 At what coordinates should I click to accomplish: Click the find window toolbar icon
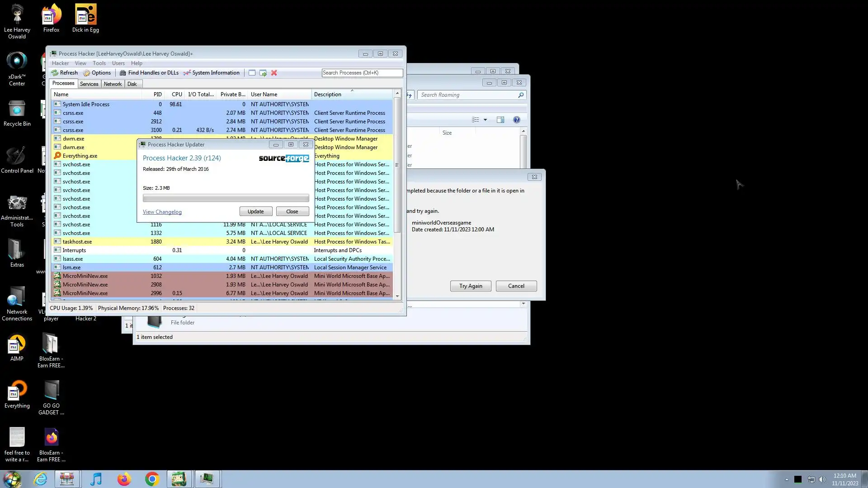point(252,73)
